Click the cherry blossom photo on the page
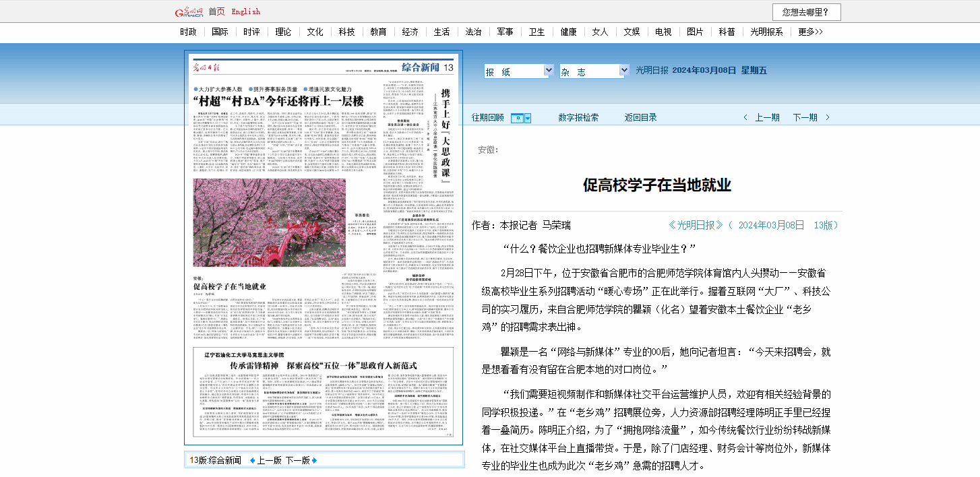The image size is (980, 477). [x=270, y=224]
